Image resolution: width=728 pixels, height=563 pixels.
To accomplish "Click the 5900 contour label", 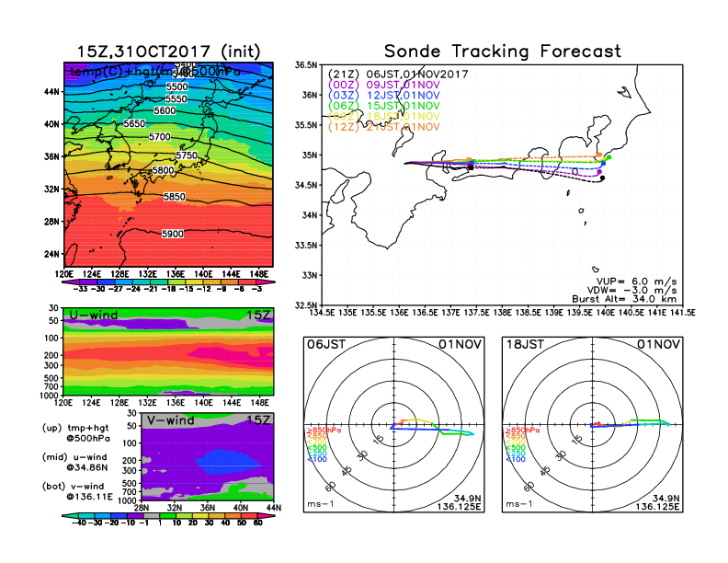I will [172, 234].
